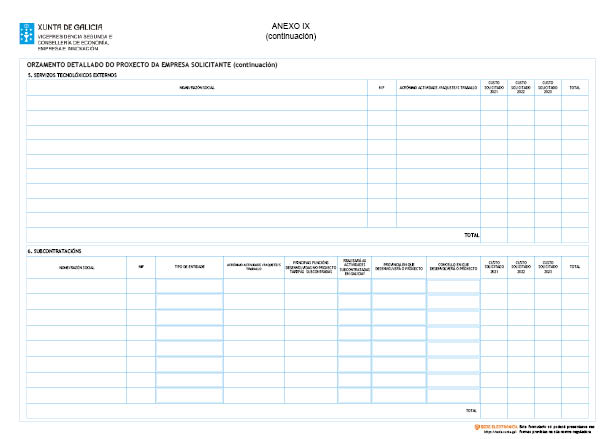
Task: Click the Total sum field of servizos tecnolóxicos table
Action: [573, 235]
